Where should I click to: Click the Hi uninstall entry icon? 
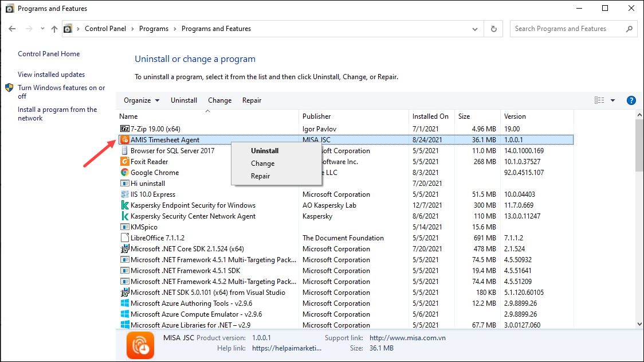(125, 184)
